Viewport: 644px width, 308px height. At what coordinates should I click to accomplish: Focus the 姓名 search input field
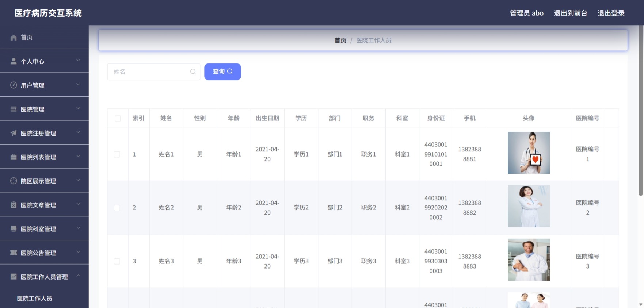point(153,72)
